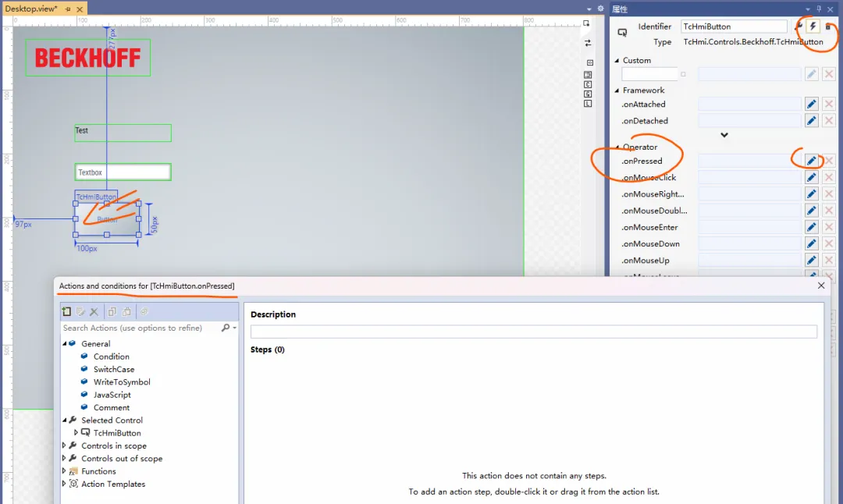Click the search magnifier in the Actions panel
The image size is (843, 504).
point(226,328)
